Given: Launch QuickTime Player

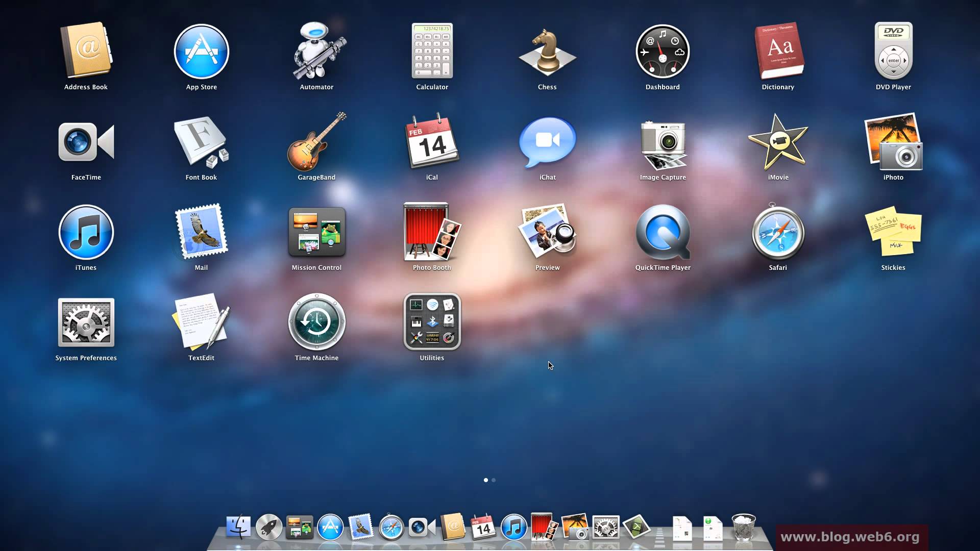Looking at the screenshot, I should (x=663, y=232).
